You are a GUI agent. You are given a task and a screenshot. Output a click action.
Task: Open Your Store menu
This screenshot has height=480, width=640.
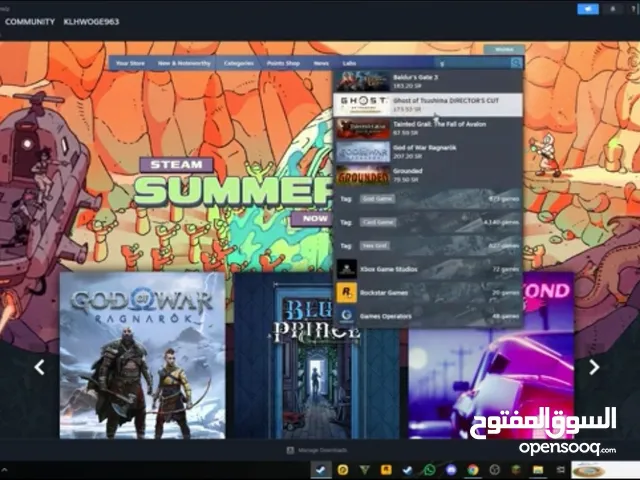(130, 63)
